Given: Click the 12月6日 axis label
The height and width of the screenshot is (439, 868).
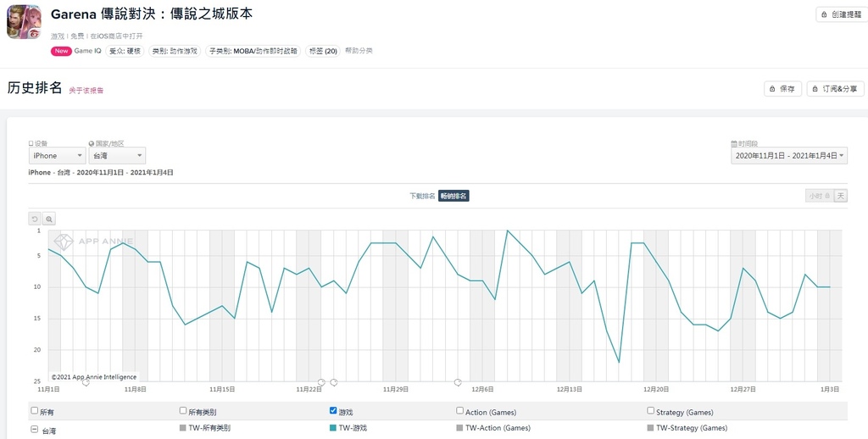Looking at the screenshot, I should [482, 390].
